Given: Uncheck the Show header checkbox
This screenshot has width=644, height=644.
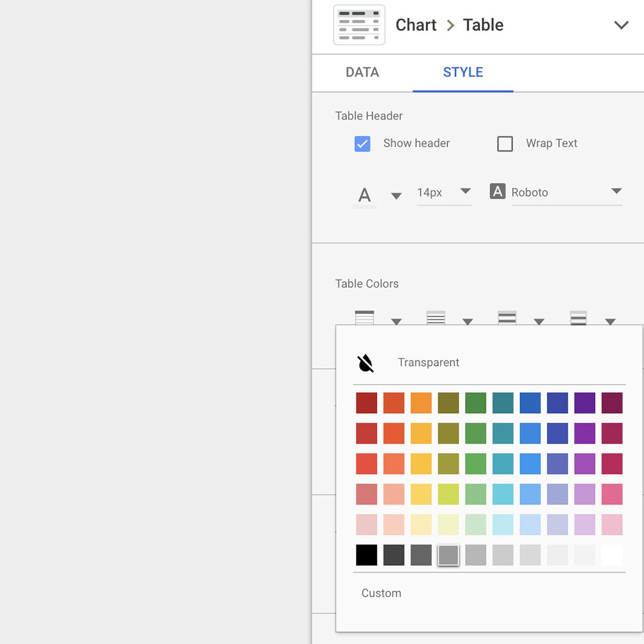Looking at the screenshot, I should [x=363, y=144].
